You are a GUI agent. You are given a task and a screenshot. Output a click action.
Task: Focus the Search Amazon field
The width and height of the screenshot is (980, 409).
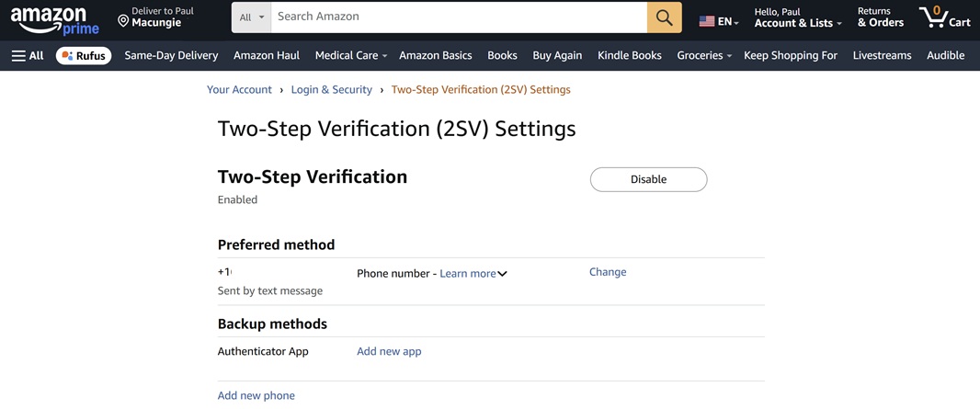pos(460,17)
